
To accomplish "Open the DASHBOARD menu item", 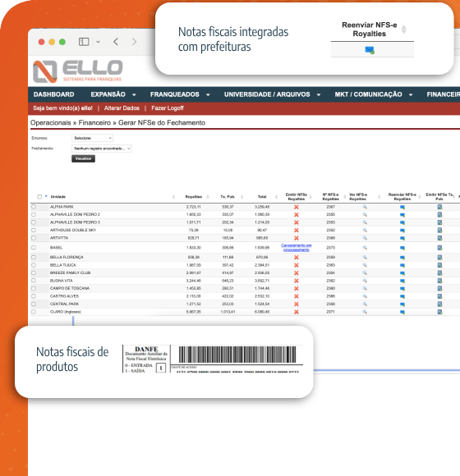I will (53, 94).
